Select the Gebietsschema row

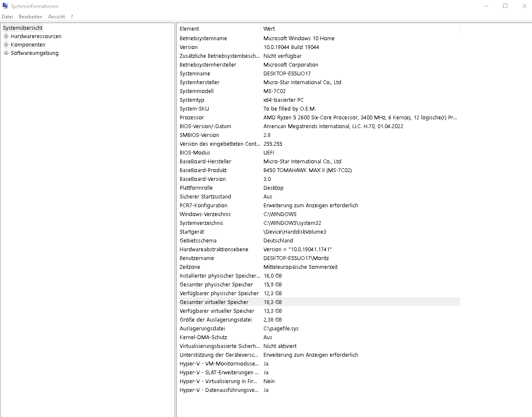pyautogui.click(x=318, y=241)
